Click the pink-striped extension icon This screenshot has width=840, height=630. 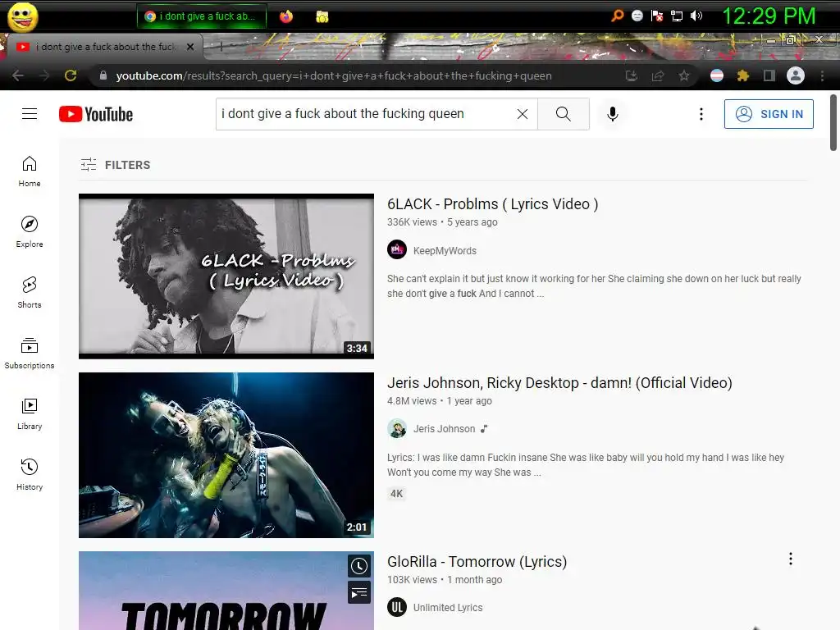[x=717, y=75]
